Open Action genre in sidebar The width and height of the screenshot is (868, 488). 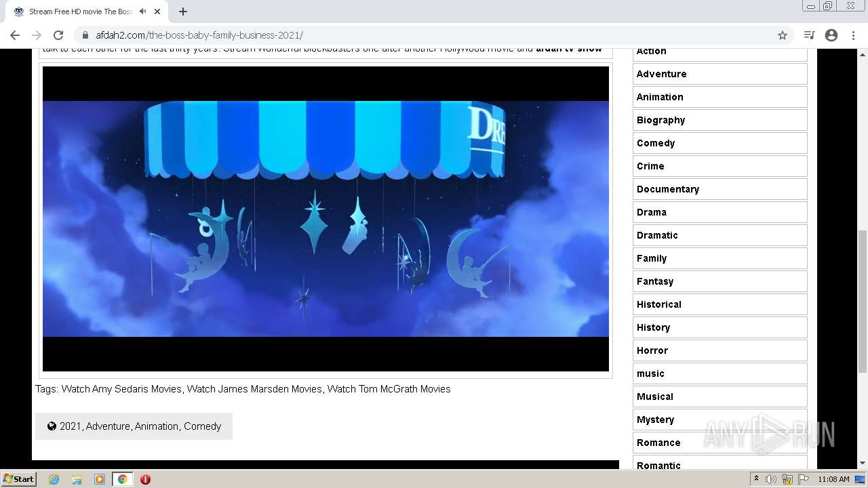[x=719, y=53]
